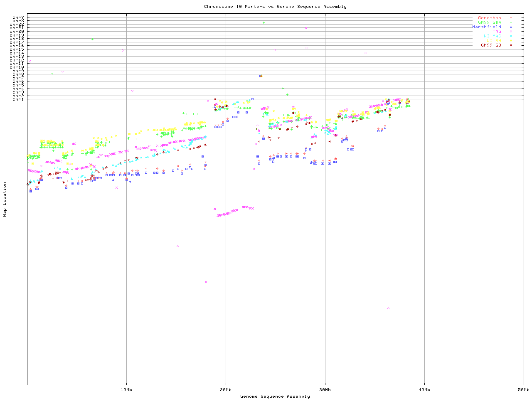Click the Genome Sequence Assembly x-axis title
Screen dimensions: 532x399
point(275,397)
